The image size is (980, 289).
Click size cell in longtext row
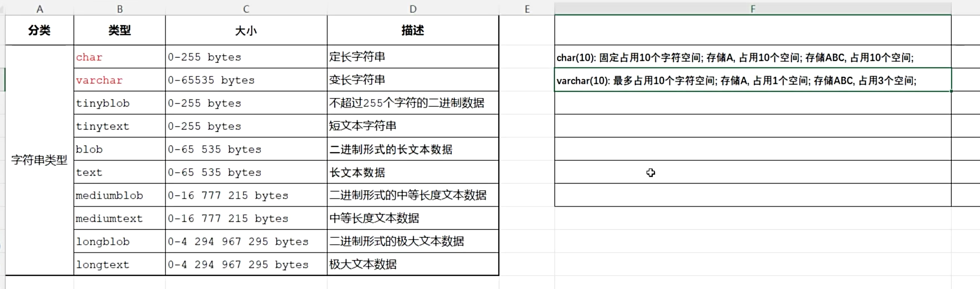pyautogui.click(x=246, y=264)
